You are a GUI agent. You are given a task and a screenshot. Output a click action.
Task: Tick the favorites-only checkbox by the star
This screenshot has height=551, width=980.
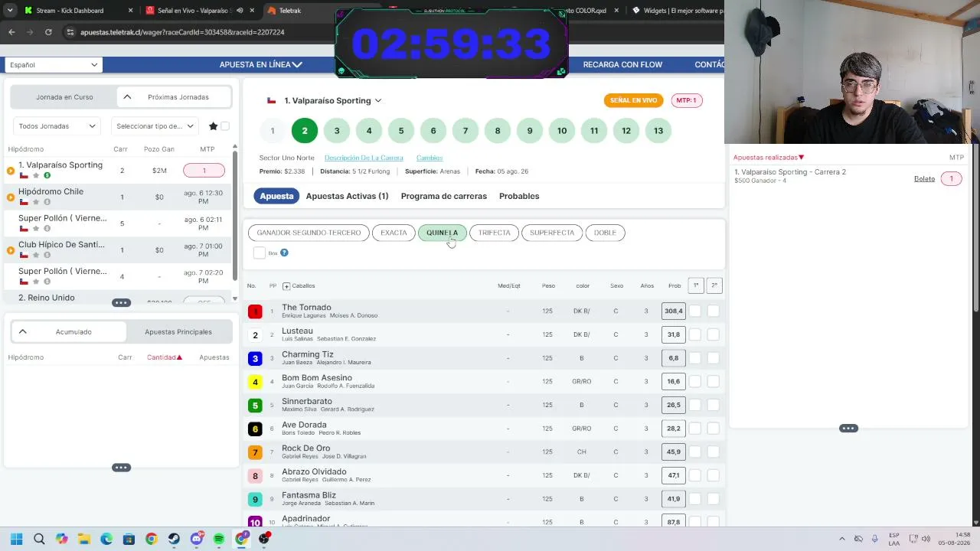225,126
